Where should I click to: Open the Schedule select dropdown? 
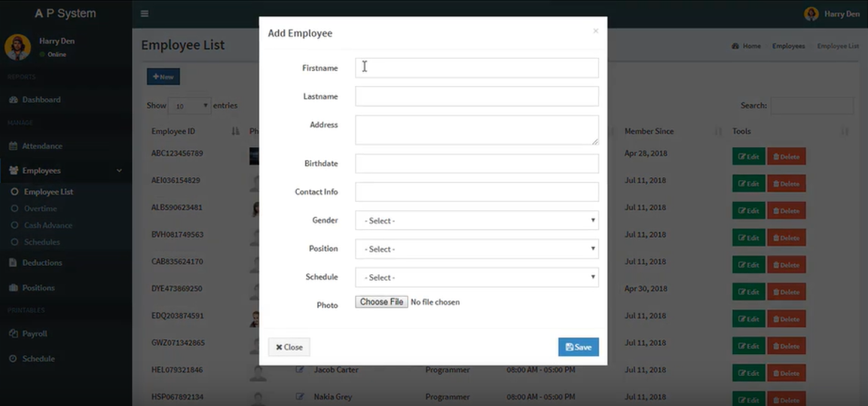pos(477,277)
